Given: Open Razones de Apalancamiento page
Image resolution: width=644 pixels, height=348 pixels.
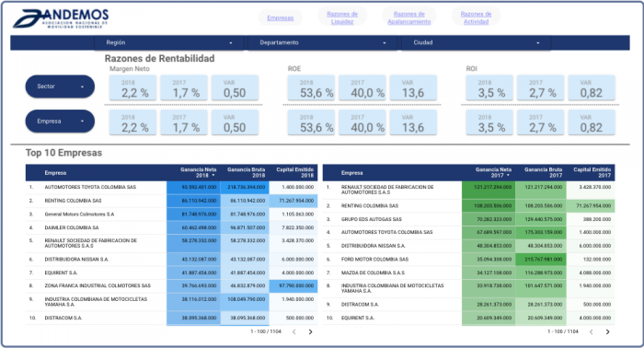Looking at the screenshot, I should click(409, 17).
